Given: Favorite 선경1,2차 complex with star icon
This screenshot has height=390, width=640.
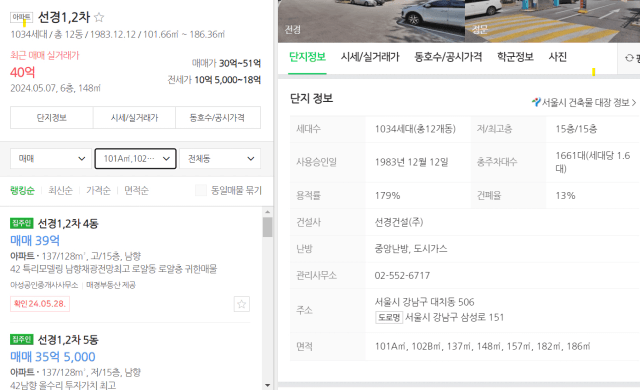Looking at the screenshot, I should [x=99, y=18].
